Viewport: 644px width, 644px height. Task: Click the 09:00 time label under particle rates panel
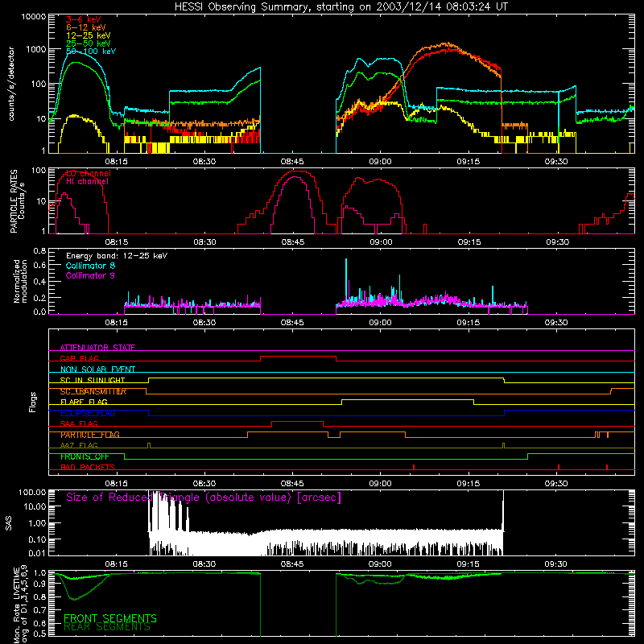(381, 242)
